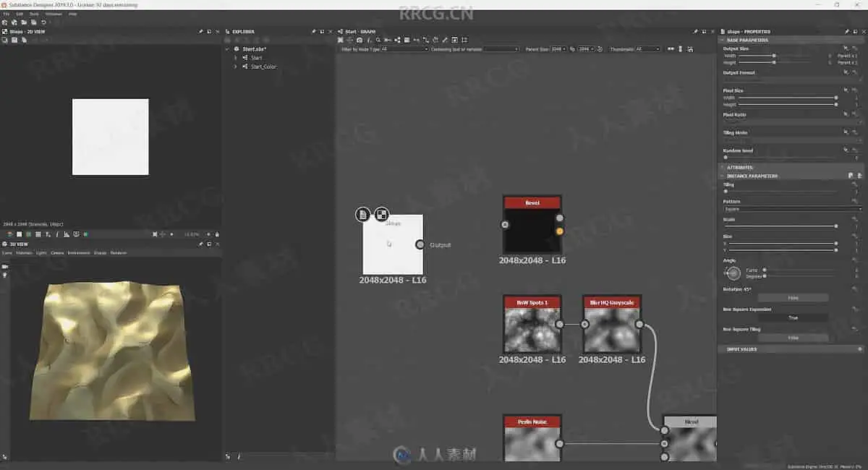Viewport: 868px width, 470px height.
Task: Click the pin icon of the Graph panel
Action: pos(695,32)
